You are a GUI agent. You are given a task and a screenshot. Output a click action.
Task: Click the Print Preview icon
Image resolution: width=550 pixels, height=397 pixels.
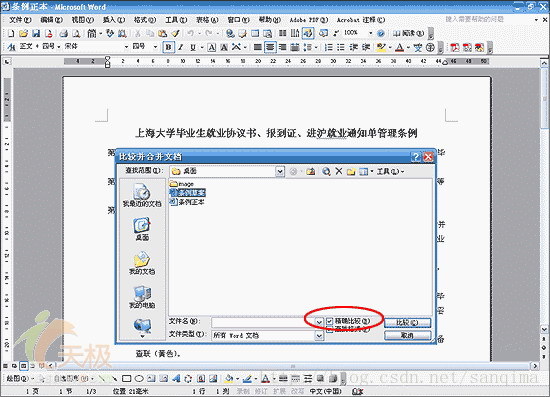(x=76, y=33)
